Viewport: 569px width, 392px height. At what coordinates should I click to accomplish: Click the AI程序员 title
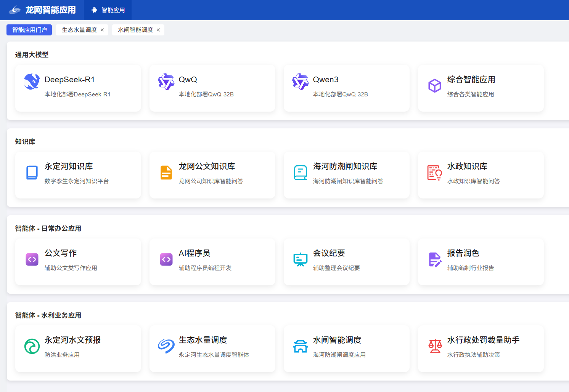coord(194,253)
